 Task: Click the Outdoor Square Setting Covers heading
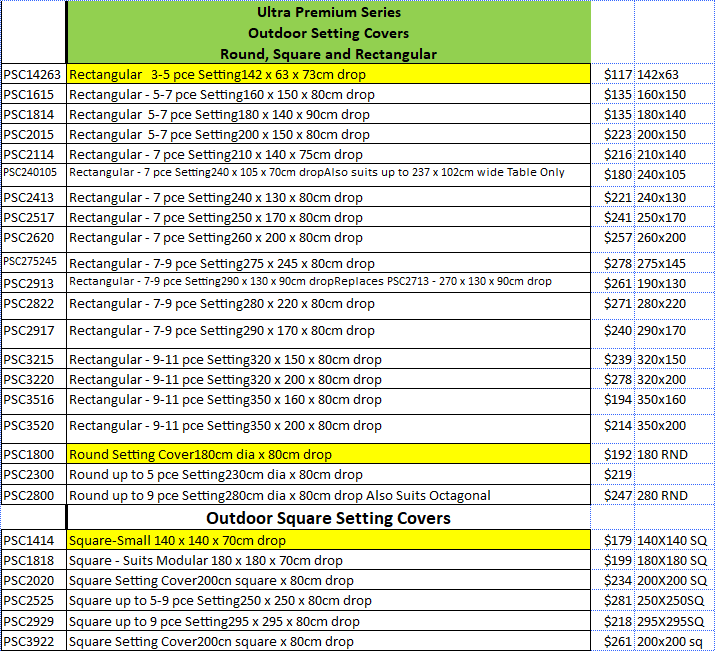329,518
